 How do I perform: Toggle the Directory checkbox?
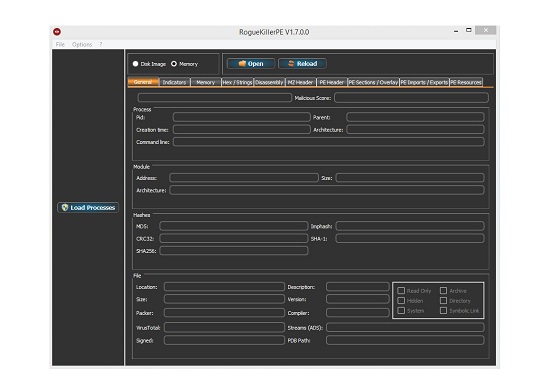point(443,300)
